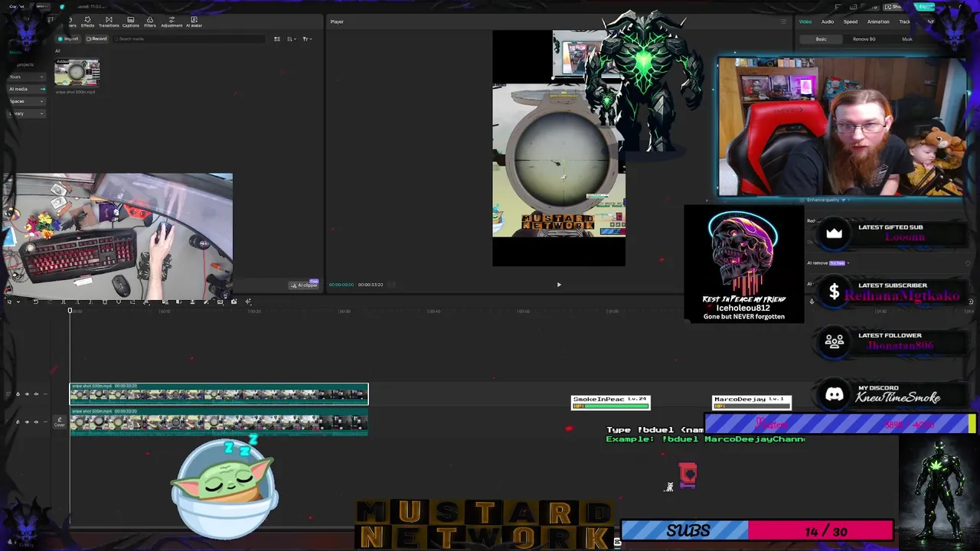The width and height of the screenshot is (980, 551).
Task: Switch media view to grid layout icon
Action: [277, 39]
